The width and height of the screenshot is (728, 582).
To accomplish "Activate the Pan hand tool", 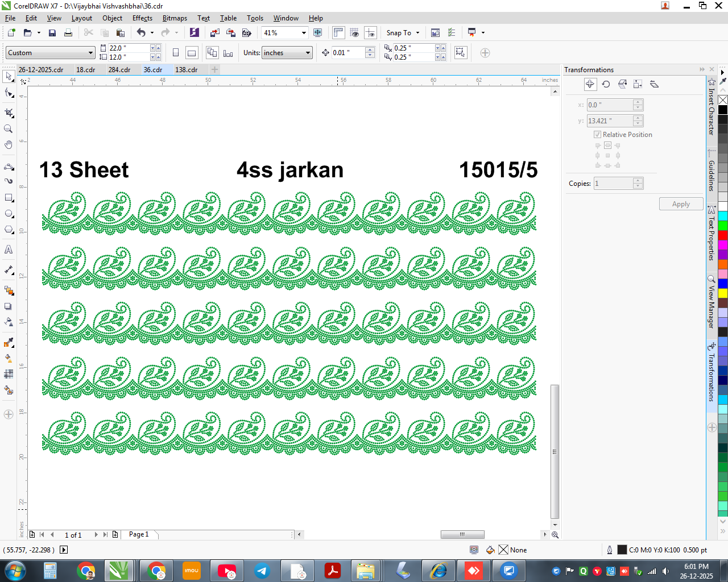I will click(x=9, y=145).
